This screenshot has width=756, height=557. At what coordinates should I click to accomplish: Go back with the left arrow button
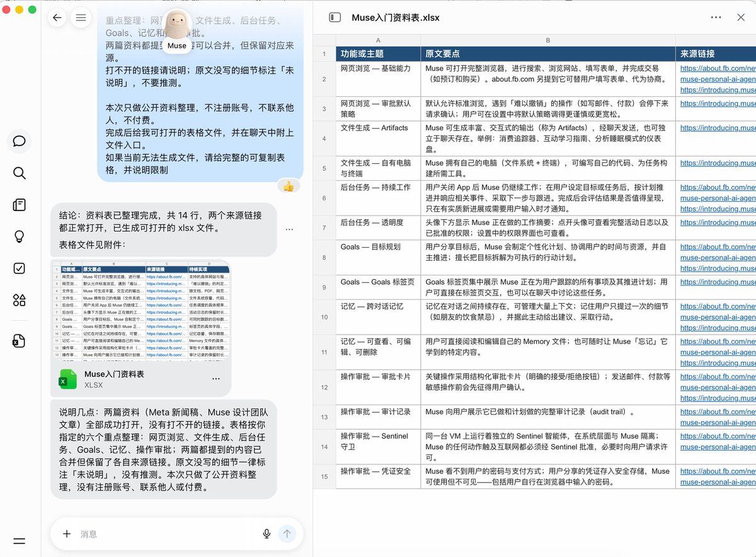pos(57,18)
